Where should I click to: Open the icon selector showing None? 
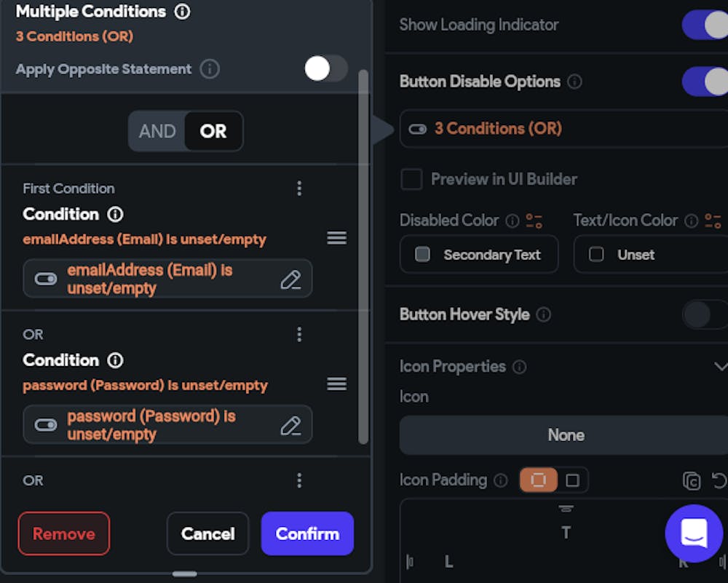pyautogui.click(x=565, y=435)
